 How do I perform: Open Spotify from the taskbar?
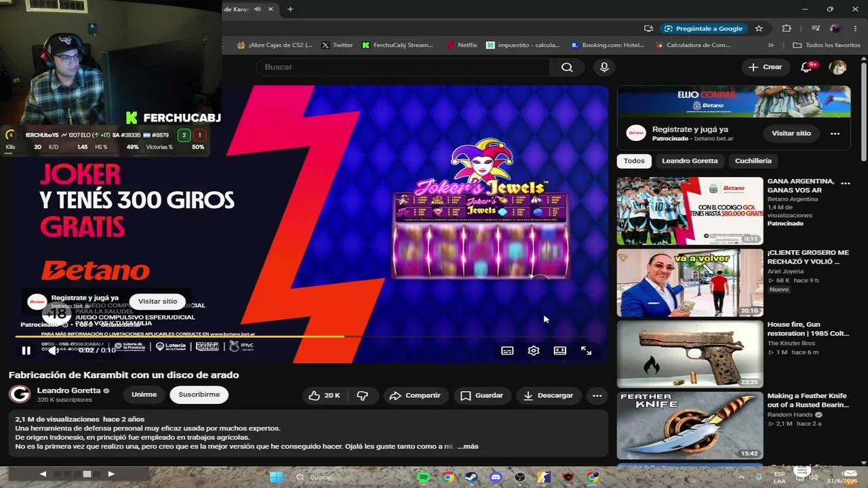coord(424,477)
